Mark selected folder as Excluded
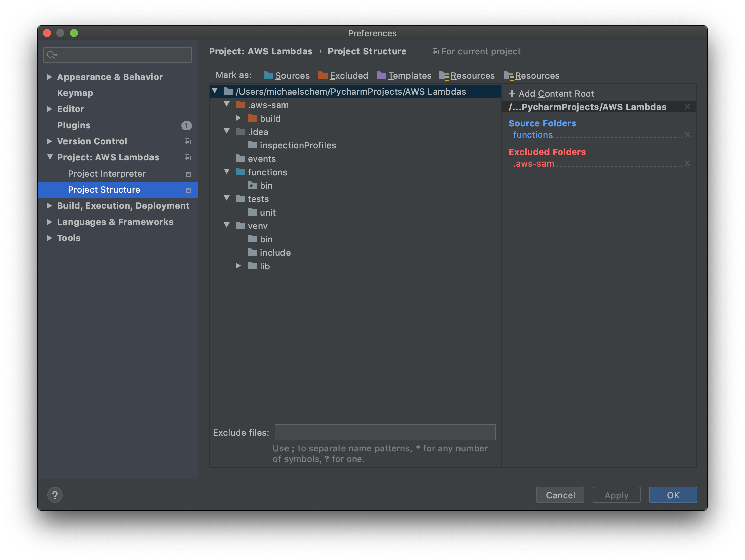Screen dimensions: 745x560 349,76
